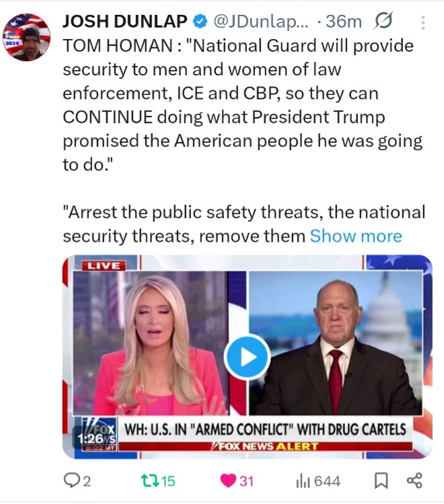The height and width of the screenshot is (504, 444).
Task: Click the 31 likes count
Action: click(x=246, y=481)
